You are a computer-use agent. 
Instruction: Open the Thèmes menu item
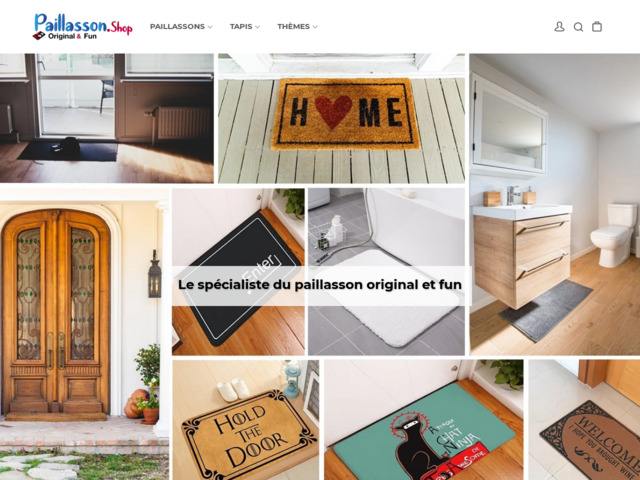click(293, 27)
